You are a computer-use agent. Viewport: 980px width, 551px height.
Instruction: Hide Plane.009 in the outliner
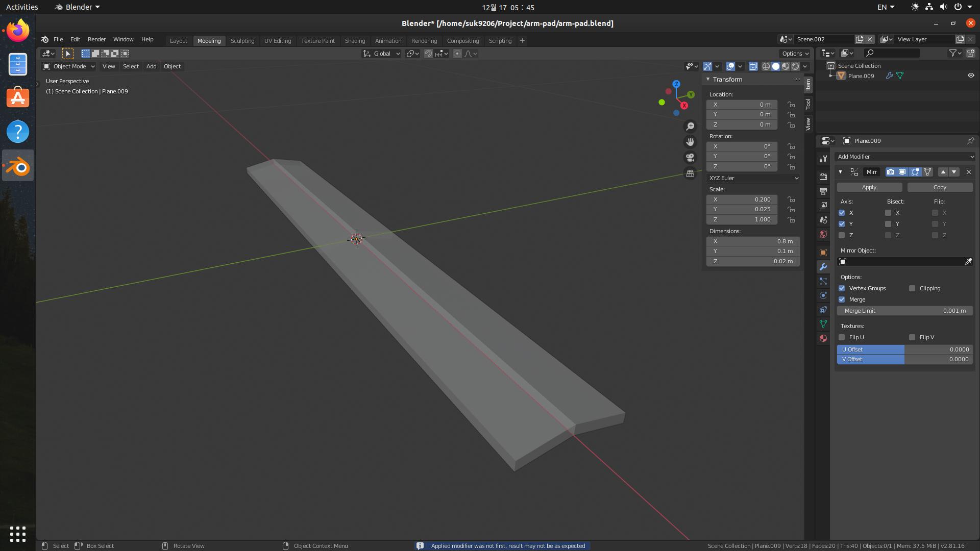[970, 76]
